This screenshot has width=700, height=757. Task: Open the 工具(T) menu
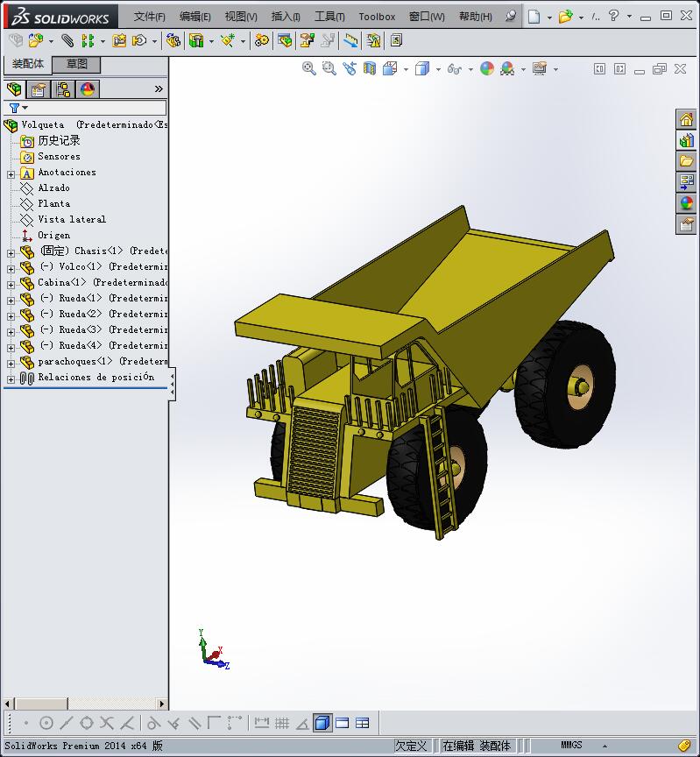point(329,17)
